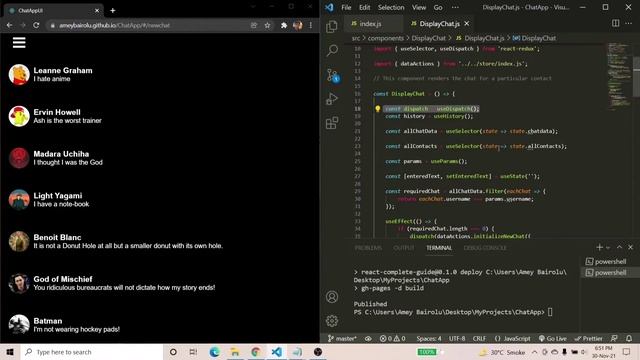Start Go Live server
Image resolution: width=640 pixels, height=360 pixels.
pyautogui.click(x=552, y=338)
